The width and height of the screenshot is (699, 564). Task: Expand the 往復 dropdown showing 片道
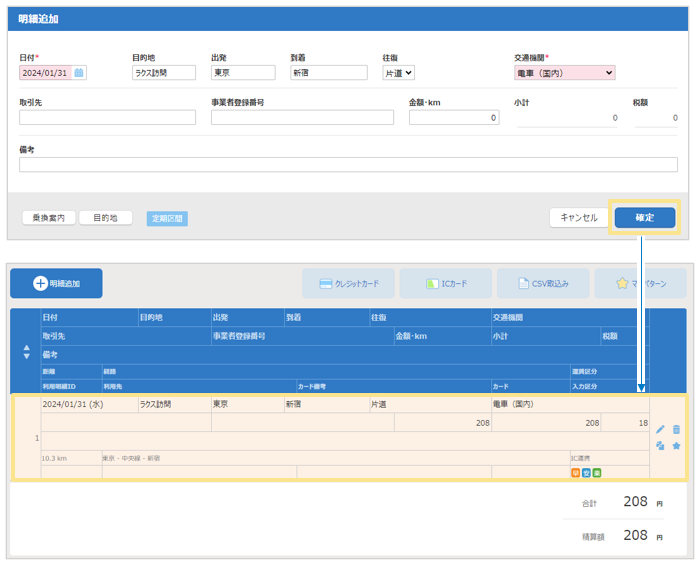click(398, 73)
